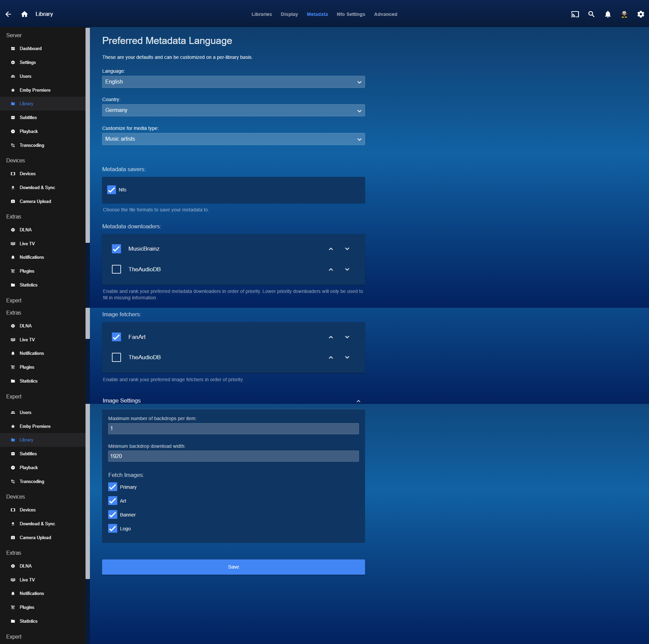Open the top-right settings gear
This screenshot has width=649, height=644.
point(641,14)
